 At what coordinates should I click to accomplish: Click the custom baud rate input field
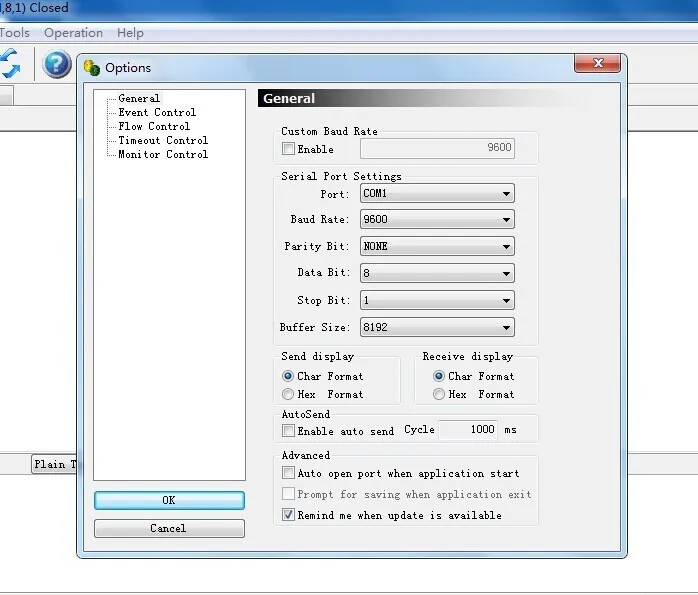437,148
